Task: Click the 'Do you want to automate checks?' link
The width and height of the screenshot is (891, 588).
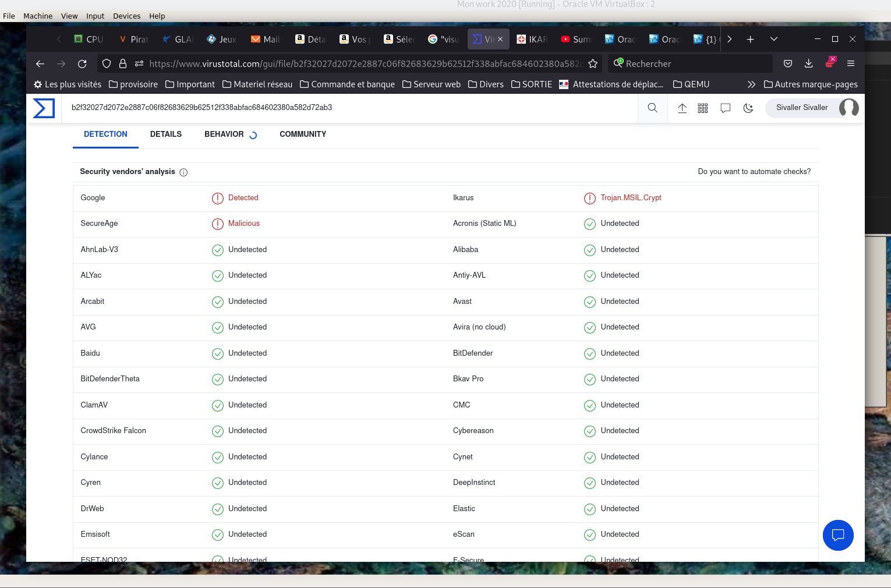Action: pyautogui.click(x=754, y=172)
